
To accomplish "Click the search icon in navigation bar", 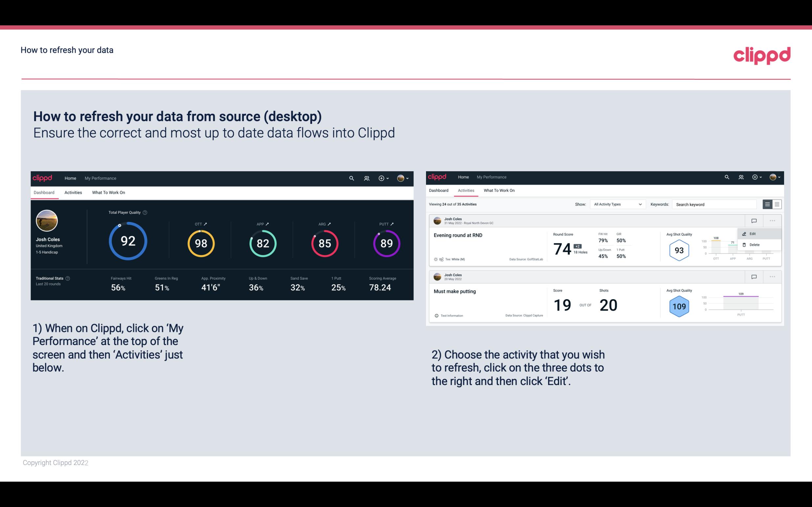I will [351, 178].
